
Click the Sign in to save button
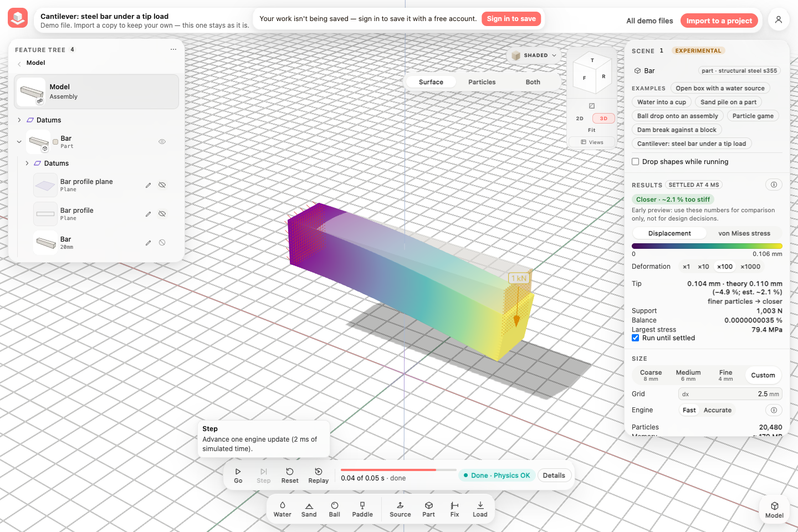click(511, 19)
